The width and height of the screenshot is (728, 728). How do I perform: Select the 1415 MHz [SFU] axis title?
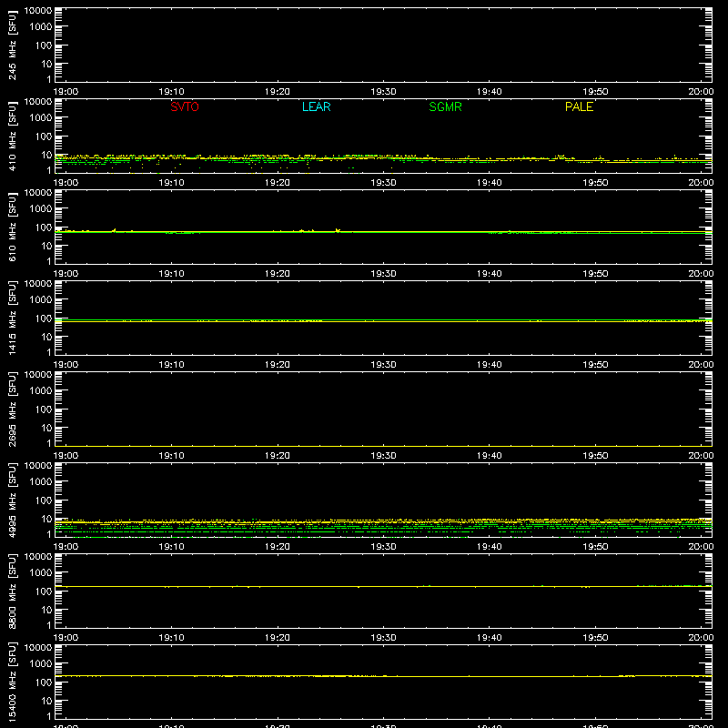[12, 318]
